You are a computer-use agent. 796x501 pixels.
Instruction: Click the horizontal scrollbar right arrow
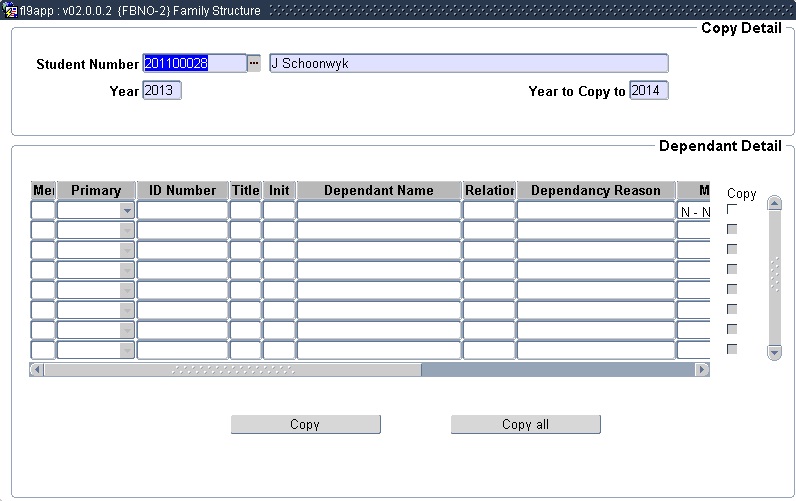click(702, 369)
